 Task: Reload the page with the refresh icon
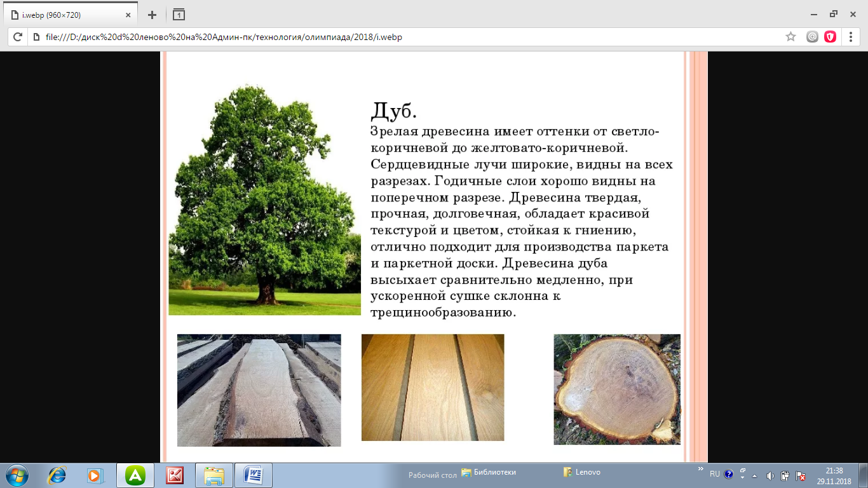pyautogui.click(x=18, y=37)
